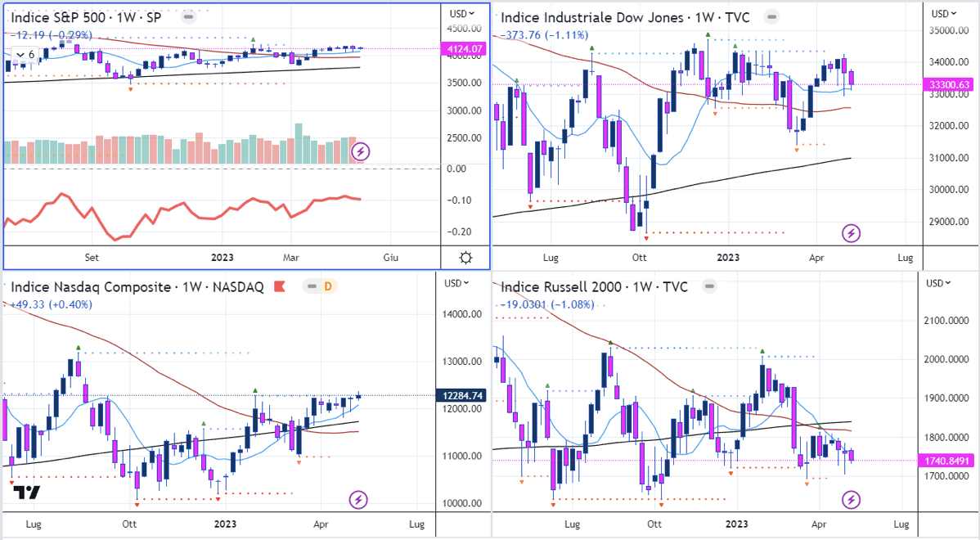Toggle market status pill on S&P 500 title
The image size is (980, 540).
(x=190, y=15)
